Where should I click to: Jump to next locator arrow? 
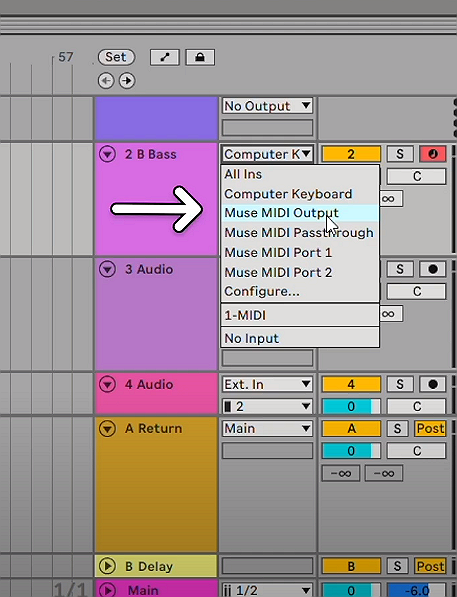(127, 81)
